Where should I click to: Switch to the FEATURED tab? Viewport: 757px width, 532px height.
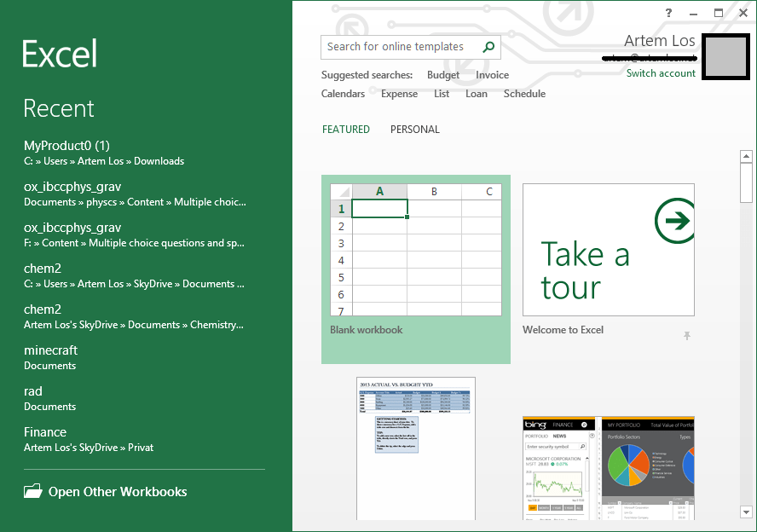345,130
